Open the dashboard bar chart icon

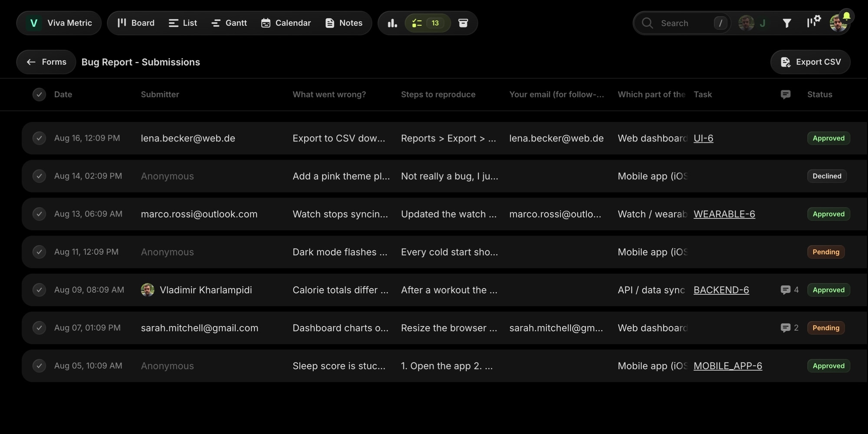point(392,23)
